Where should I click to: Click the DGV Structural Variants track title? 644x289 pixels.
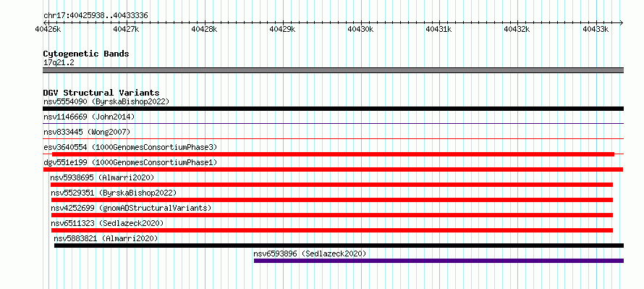(101, 93)
